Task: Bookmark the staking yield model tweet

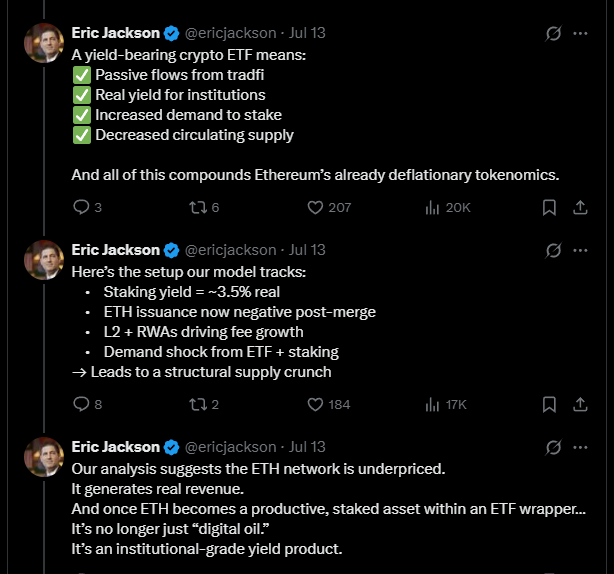Action: 549,404
